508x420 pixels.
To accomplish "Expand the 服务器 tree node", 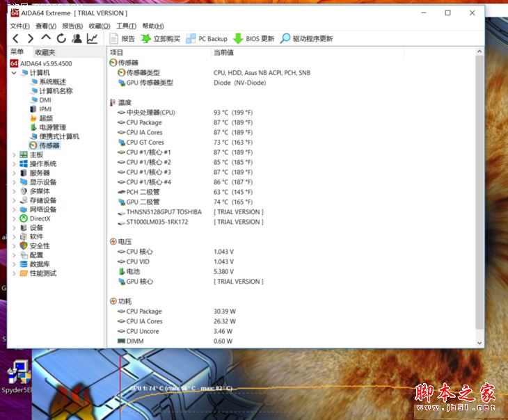I will [14, 173].
